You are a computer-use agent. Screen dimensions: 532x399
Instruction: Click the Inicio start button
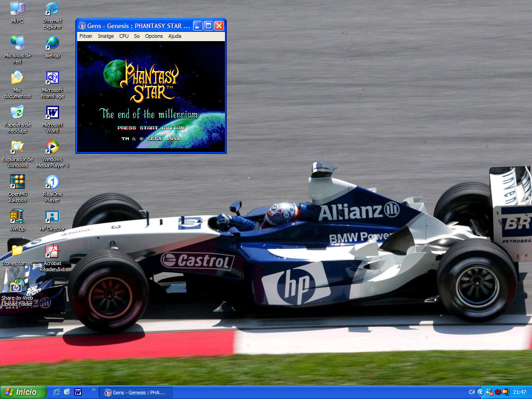pos(23,392)
